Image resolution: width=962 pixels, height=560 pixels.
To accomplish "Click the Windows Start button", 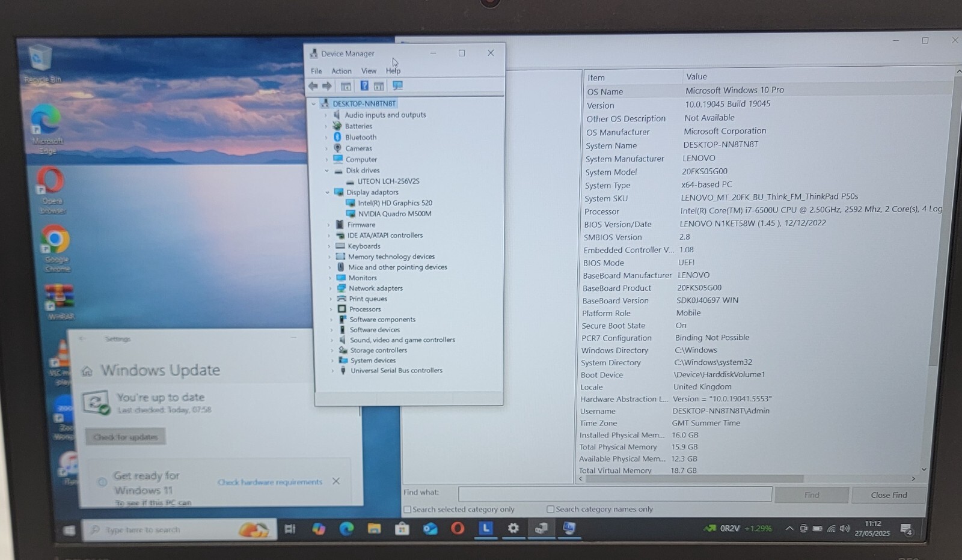I will [69, 530].
